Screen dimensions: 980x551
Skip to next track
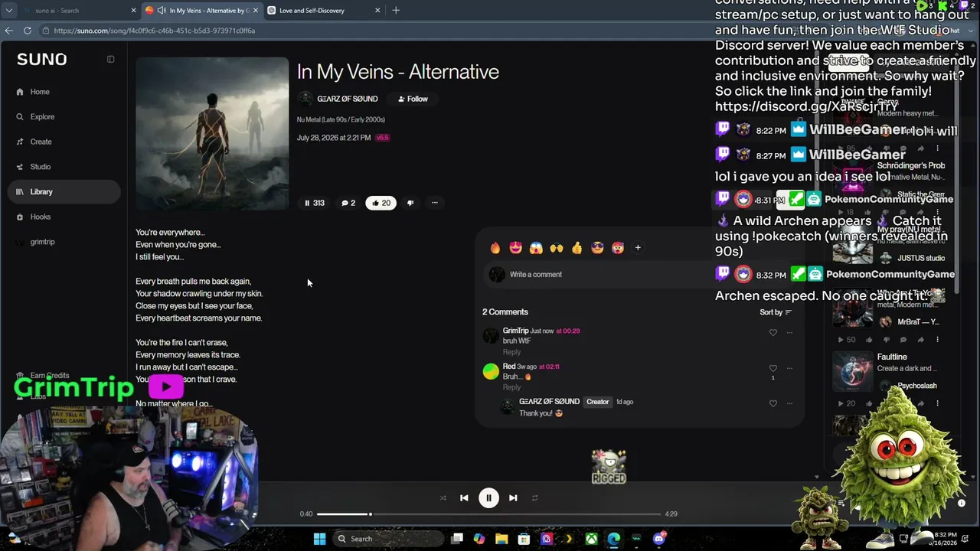(513, 497)
